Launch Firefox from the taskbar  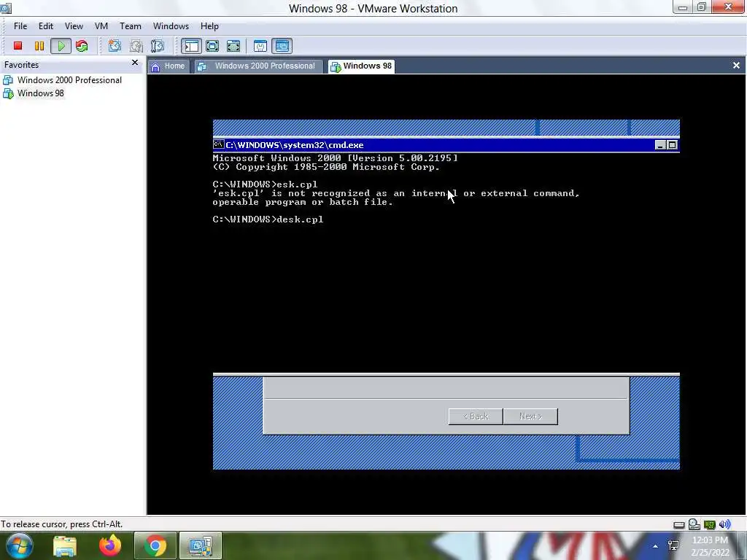(x=110, y=546)
